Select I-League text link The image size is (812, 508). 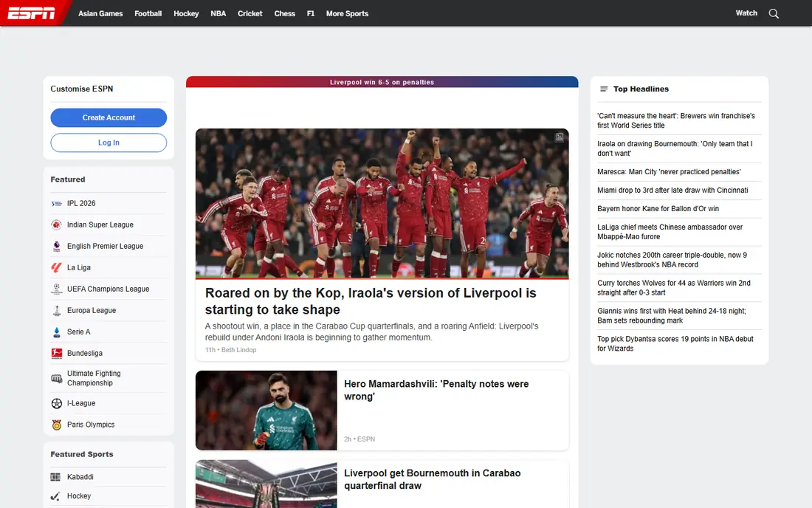pos(81,403)
